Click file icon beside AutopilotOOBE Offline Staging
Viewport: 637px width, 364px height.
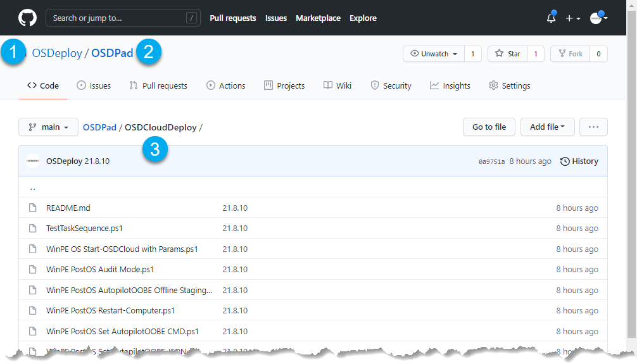tap(32, 290)
